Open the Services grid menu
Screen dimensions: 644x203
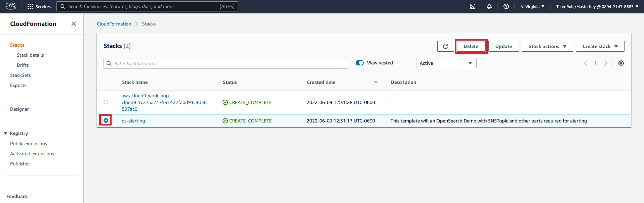pos(39,6)
